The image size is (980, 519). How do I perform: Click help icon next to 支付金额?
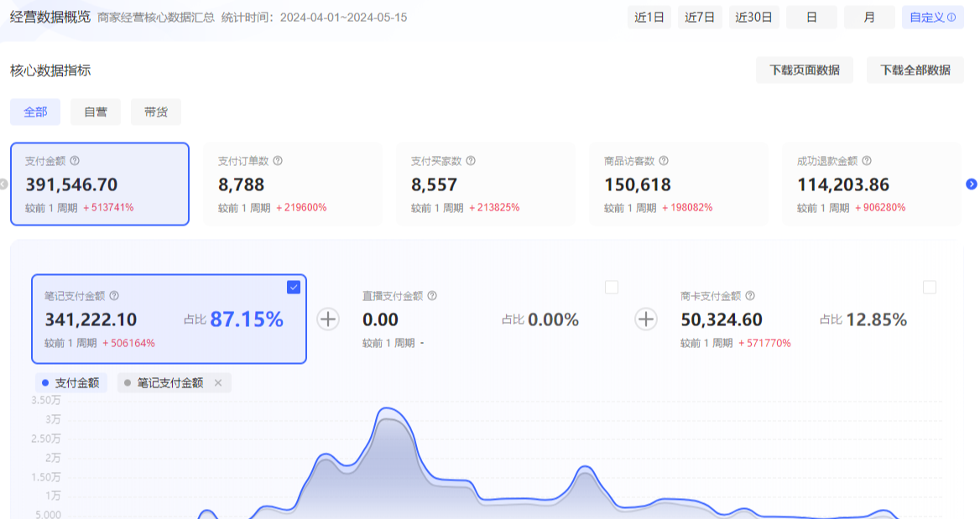tap(75, 161)
